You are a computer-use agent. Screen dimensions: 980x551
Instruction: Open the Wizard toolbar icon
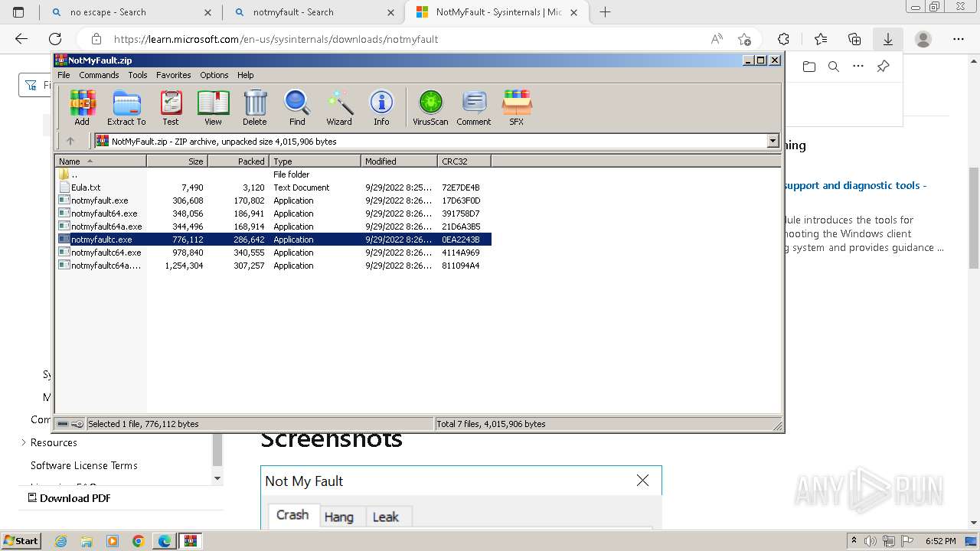pyautogui.click(x=339, y=107)
